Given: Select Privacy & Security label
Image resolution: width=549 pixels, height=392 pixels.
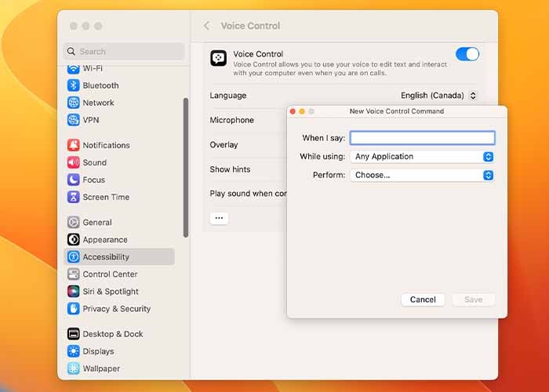Looking at the screenshot, I should pyautogui.click(x=117, y=308).
